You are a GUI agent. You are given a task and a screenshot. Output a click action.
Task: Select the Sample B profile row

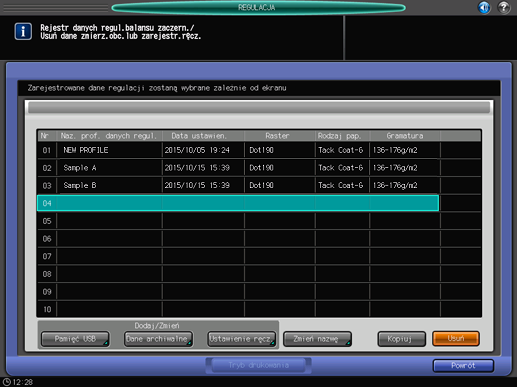(238, 186)
